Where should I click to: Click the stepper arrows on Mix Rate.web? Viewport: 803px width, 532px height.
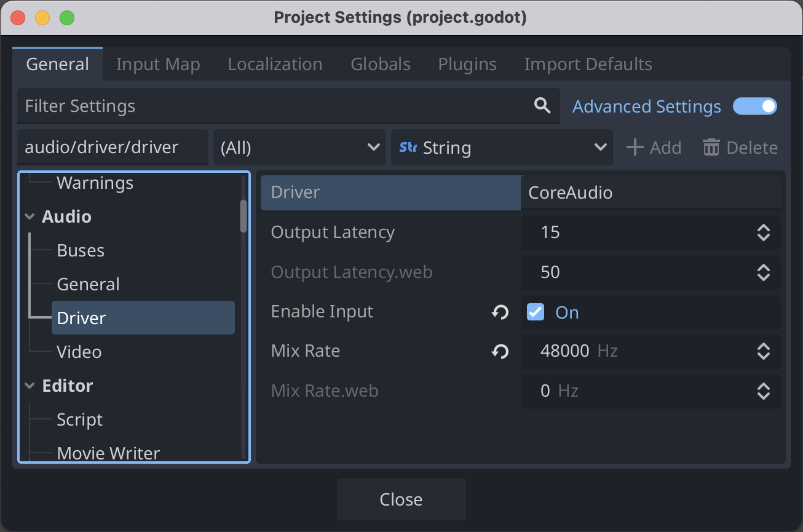click(x=763, y=391)
